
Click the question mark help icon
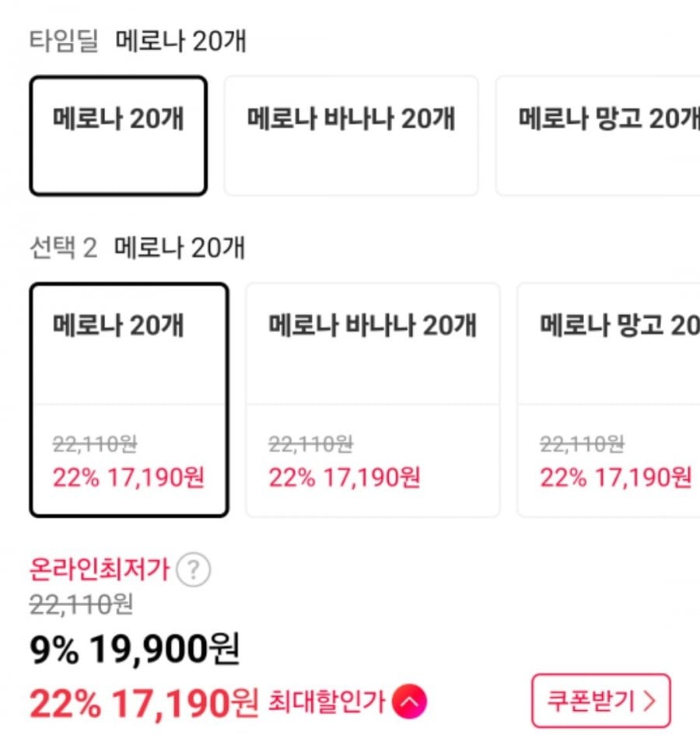click(193, 572)
